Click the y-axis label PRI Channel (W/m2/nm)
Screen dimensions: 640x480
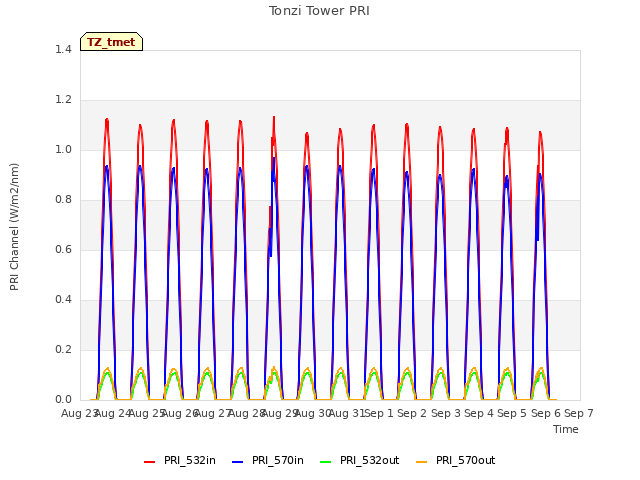point(14,227)
